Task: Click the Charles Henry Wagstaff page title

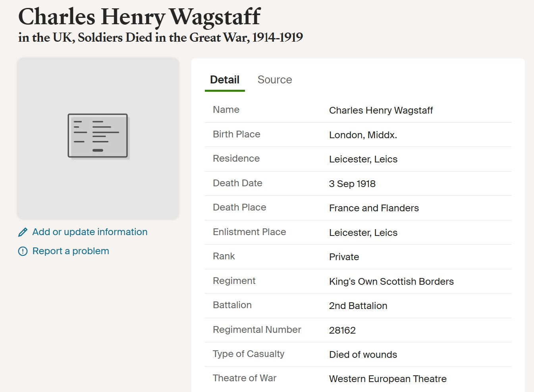Action: point(139,17)
